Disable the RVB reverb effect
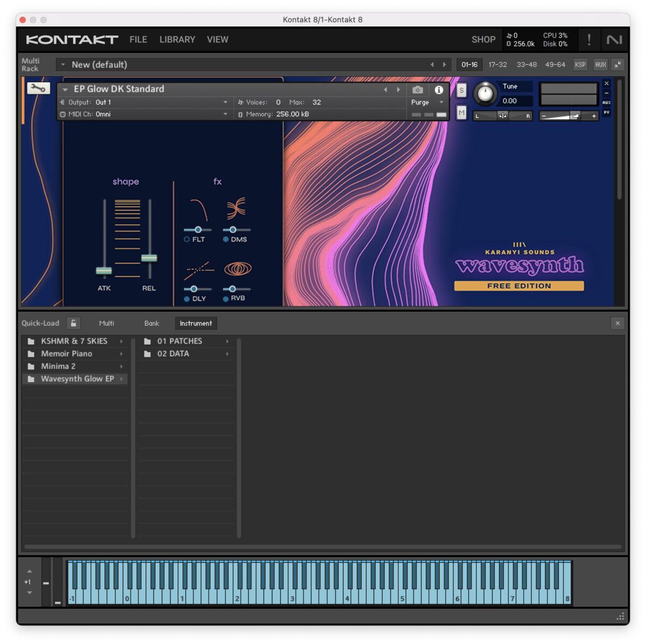The height and width of the screenshot is (644, 646). pyautogui.click(x=226, y=299)
